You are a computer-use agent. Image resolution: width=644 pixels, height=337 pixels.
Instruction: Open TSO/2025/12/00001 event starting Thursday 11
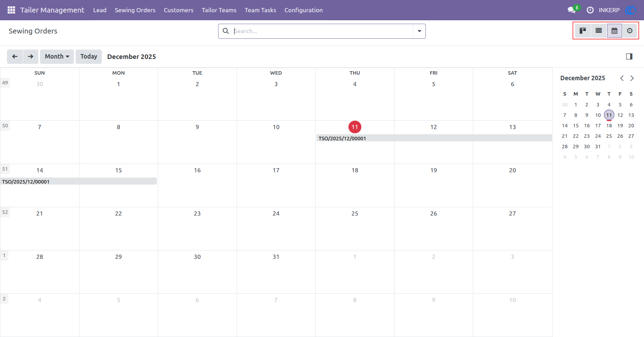click(x=434, y=138)
